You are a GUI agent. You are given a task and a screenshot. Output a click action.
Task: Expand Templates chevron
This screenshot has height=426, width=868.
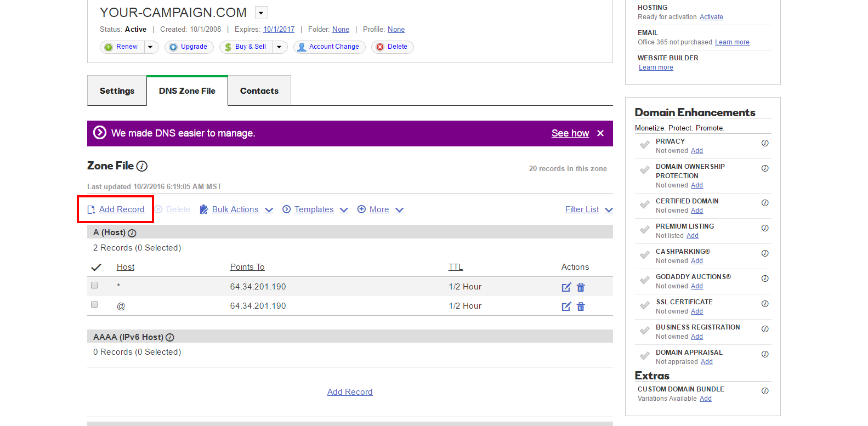point(344,210)
